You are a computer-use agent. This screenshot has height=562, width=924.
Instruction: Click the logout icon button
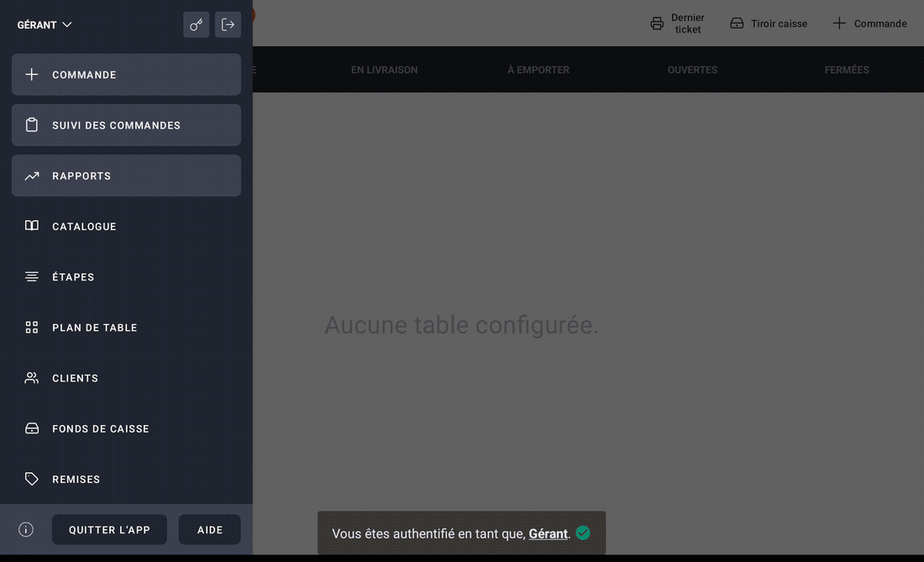(x=228, y=24)
